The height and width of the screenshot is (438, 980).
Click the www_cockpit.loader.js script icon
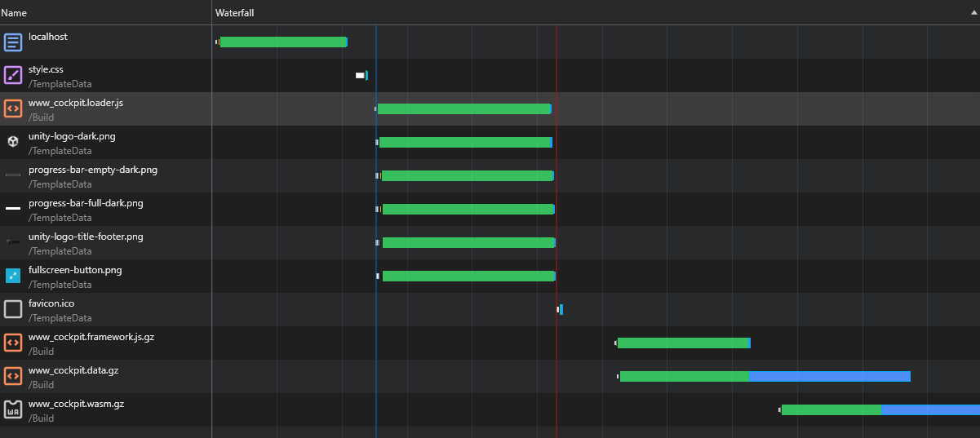click(13, 109)
